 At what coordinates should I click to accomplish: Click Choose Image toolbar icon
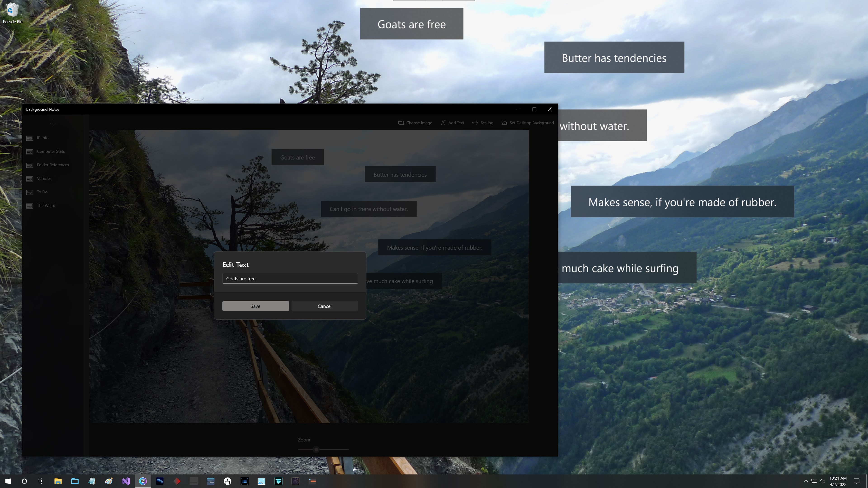tap(401, 123)
